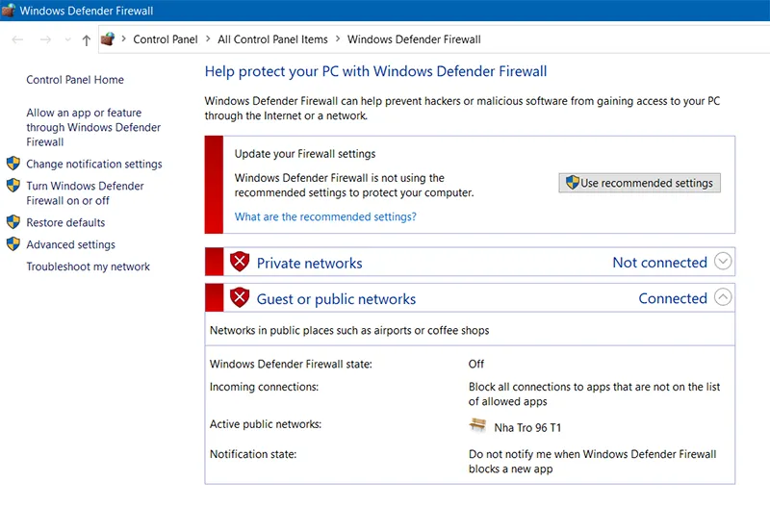Viewport: 770px width, 532px height.
Task: Click the red shield beside Private networks
Action: click(x=240, y=262)
